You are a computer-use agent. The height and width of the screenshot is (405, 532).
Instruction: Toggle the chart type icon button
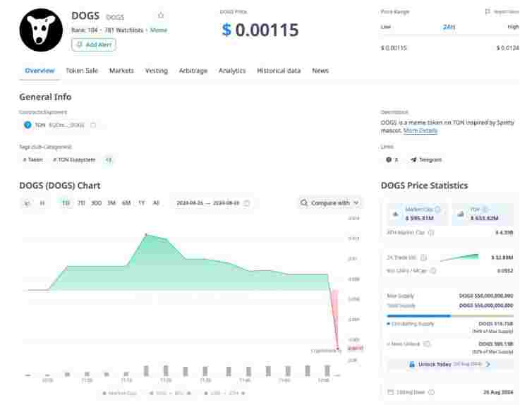tap(27, 203)
